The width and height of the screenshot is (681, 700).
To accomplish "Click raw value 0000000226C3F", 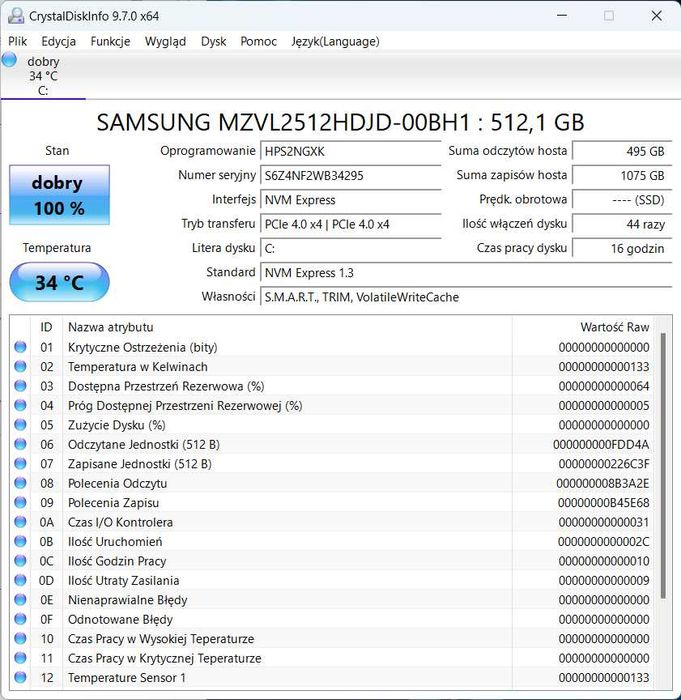I will 604,464.
